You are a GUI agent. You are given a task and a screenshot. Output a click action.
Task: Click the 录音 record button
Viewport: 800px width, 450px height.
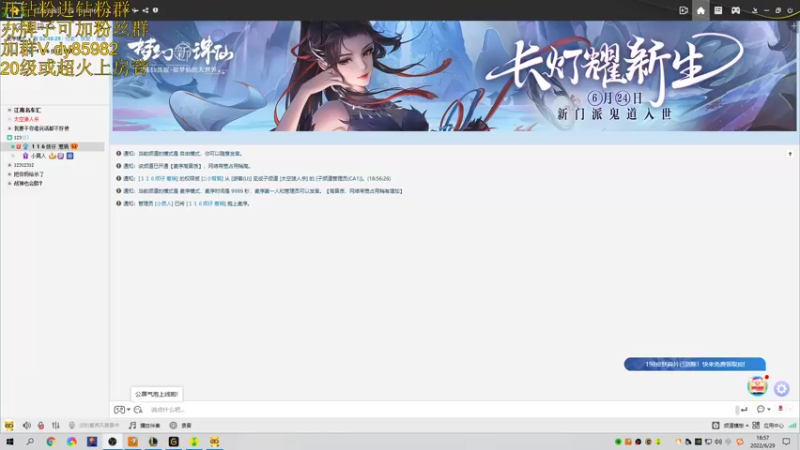(x=181, y=425)
